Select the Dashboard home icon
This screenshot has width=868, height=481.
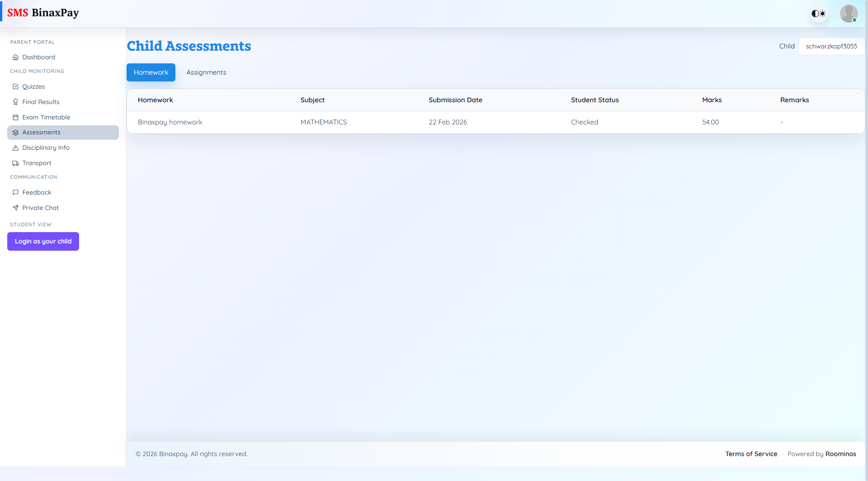pyautogui.click(x=15, y=57)
